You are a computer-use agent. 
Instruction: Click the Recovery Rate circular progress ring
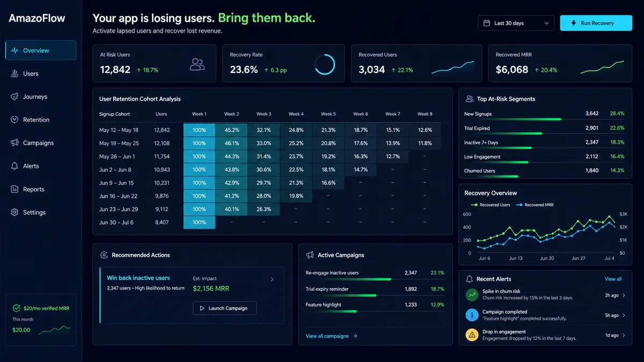(325, 64)
